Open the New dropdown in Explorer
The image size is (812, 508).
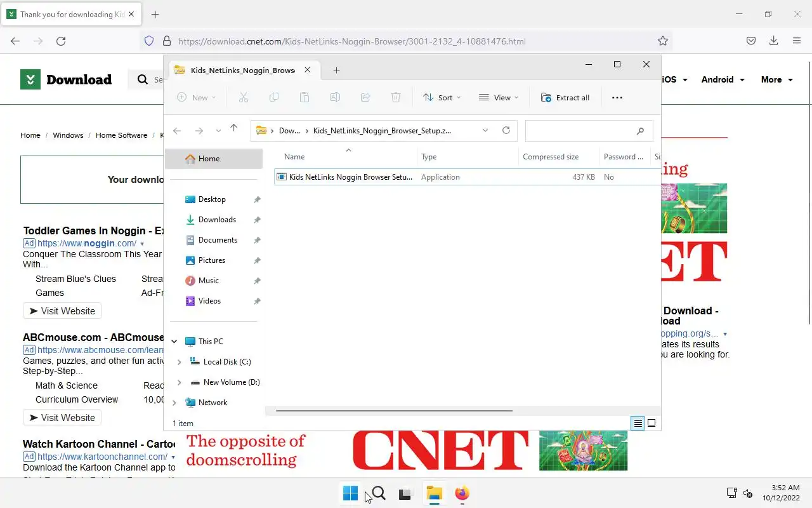tap(197, 97)
